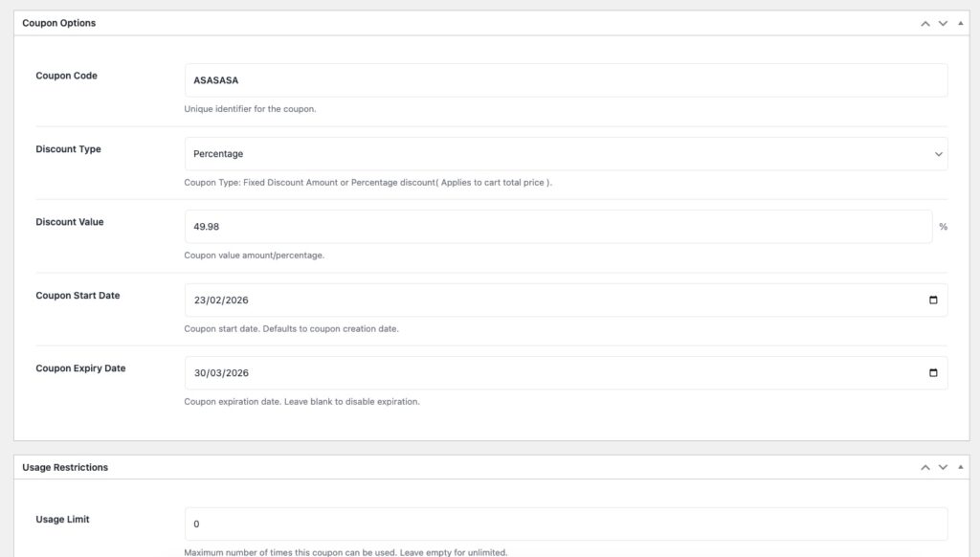The image size is (980, 557).
Task: Move the Coupon Options panel up
Action: [x=924, y=23]
